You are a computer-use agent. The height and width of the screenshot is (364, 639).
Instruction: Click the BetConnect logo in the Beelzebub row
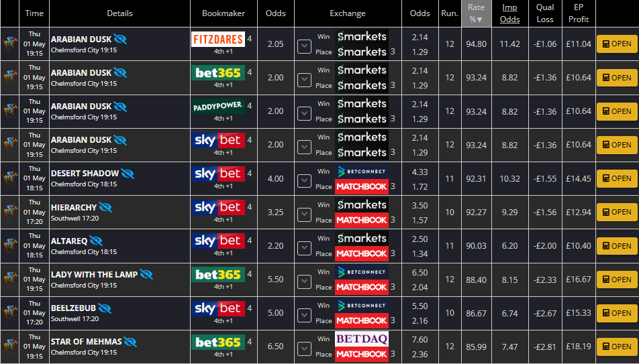click(x=361, y=306)
